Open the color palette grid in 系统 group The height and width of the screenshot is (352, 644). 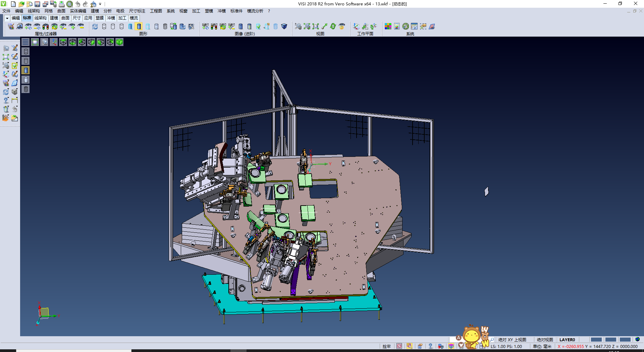[x=388, y=27]
